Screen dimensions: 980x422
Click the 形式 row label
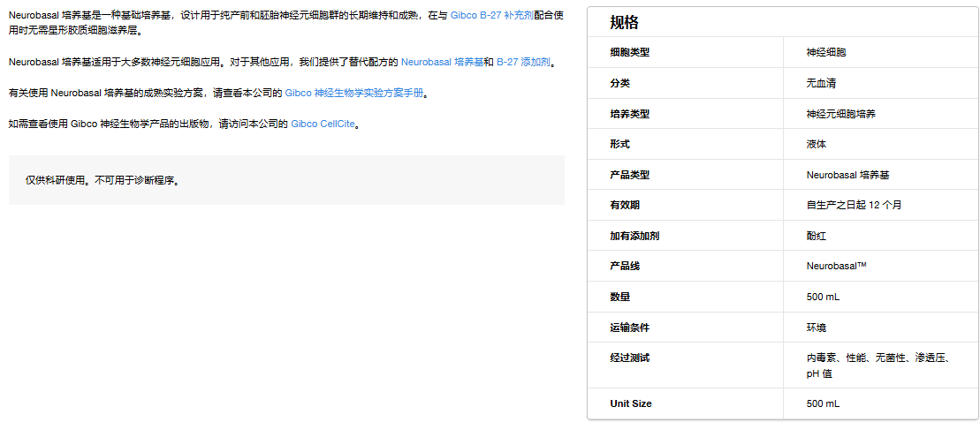[x=620, y=144]
